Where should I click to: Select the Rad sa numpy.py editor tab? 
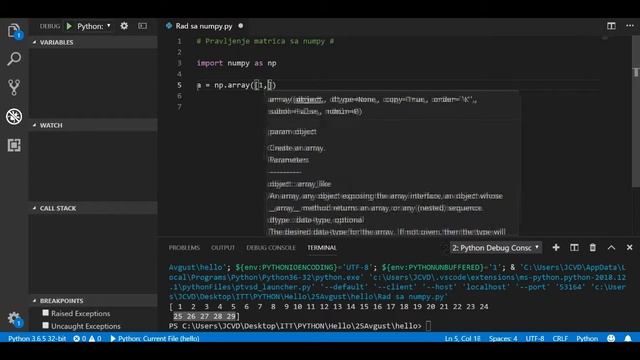click(204, 26)
